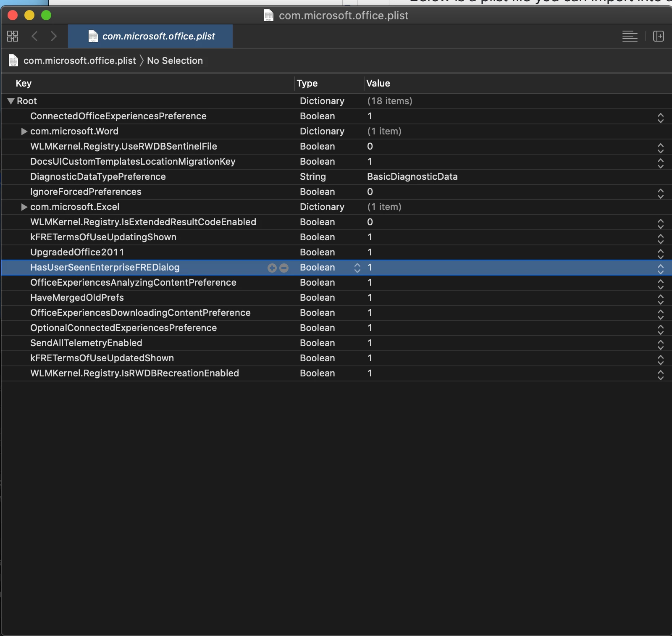
Task: Click the value 0 of IgnoreForcedPreferences
Action: point(370,192)
